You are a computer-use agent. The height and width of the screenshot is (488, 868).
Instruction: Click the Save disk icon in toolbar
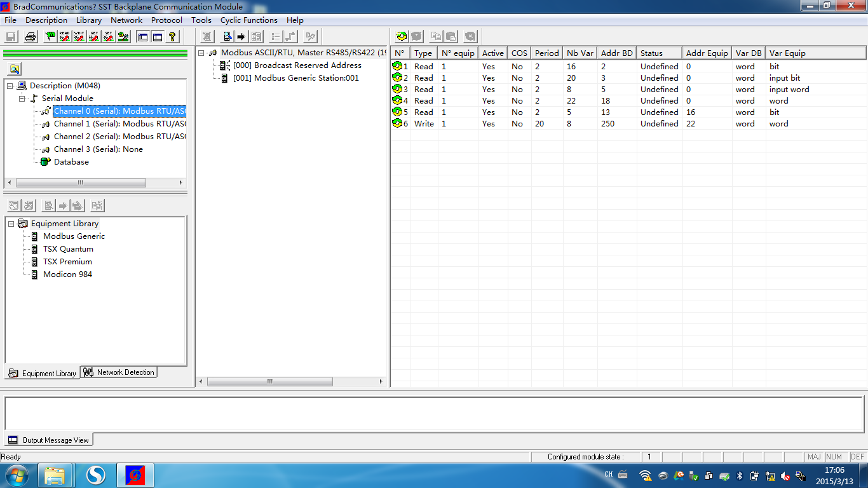point(11,37)
